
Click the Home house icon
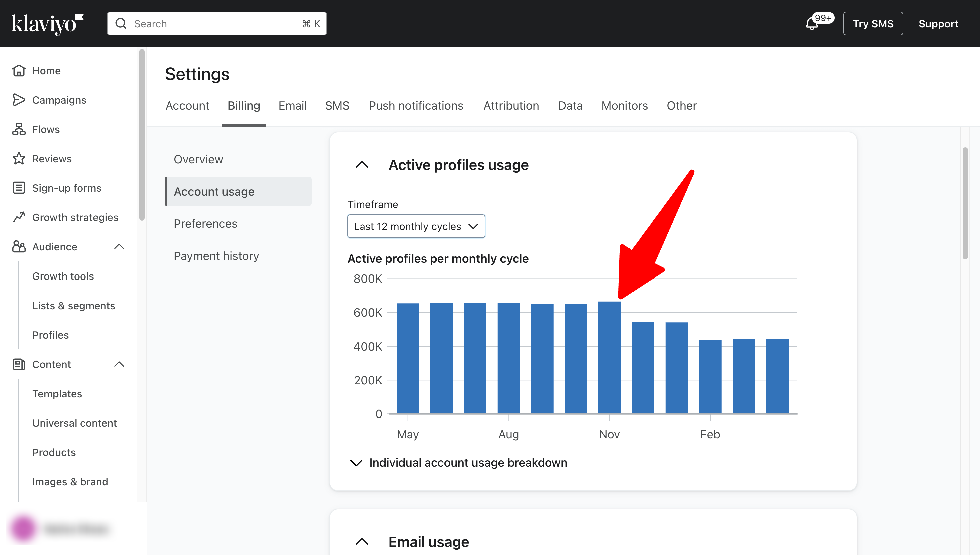tap(19, 70)
